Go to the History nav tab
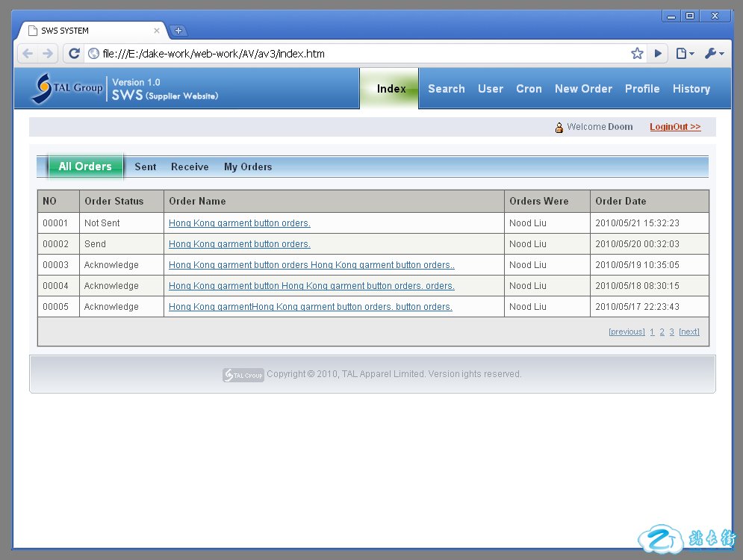 pos(691,89)
